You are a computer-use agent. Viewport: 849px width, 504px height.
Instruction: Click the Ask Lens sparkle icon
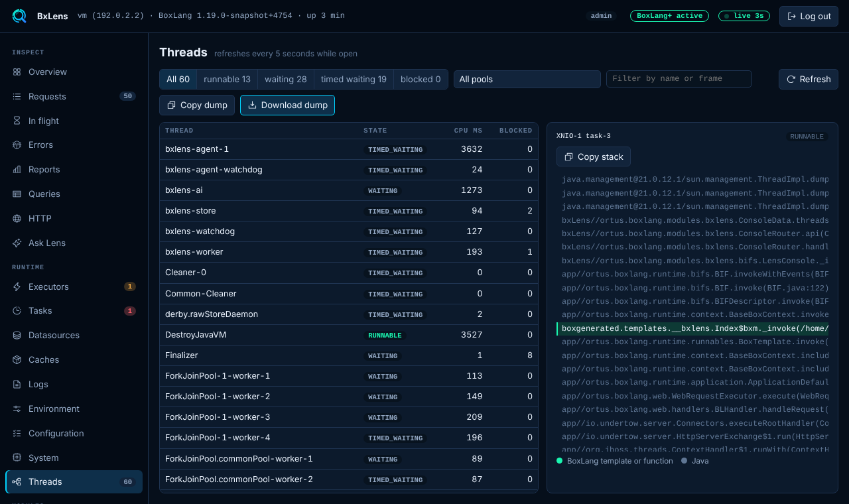point(17,243)
